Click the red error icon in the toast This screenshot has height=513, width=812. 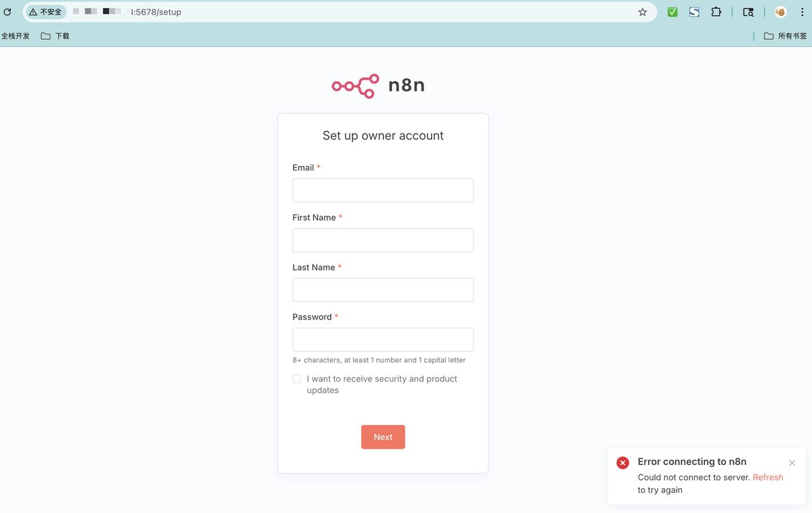click(623, 462)
